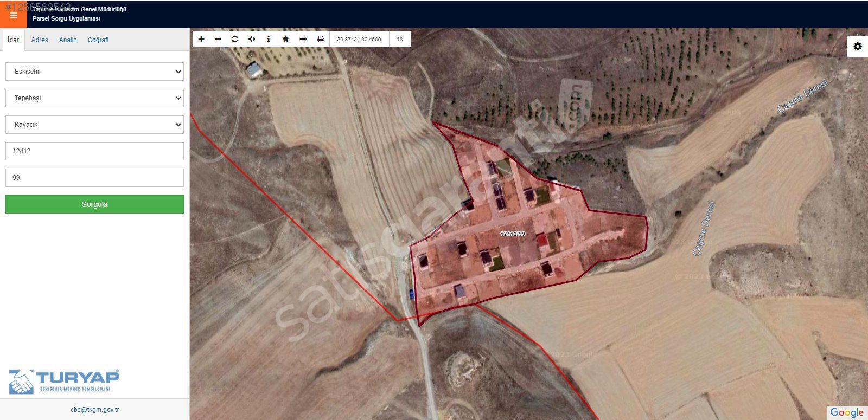Toggle the orange hamburger sidebar menu

tap(14, 15)
